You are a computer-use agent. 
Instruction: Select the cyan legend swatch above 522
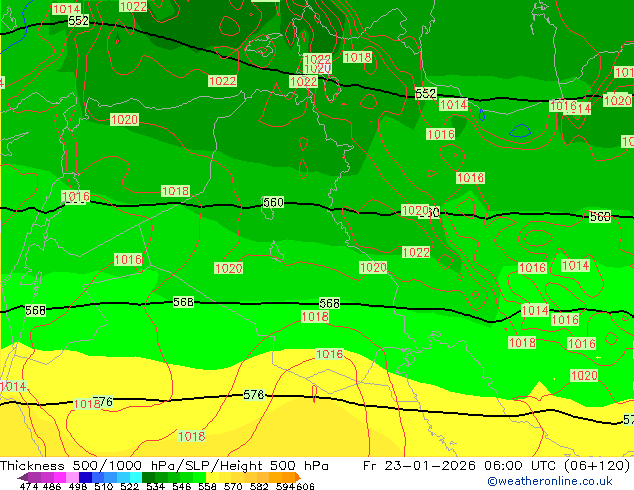coord(136,477)
